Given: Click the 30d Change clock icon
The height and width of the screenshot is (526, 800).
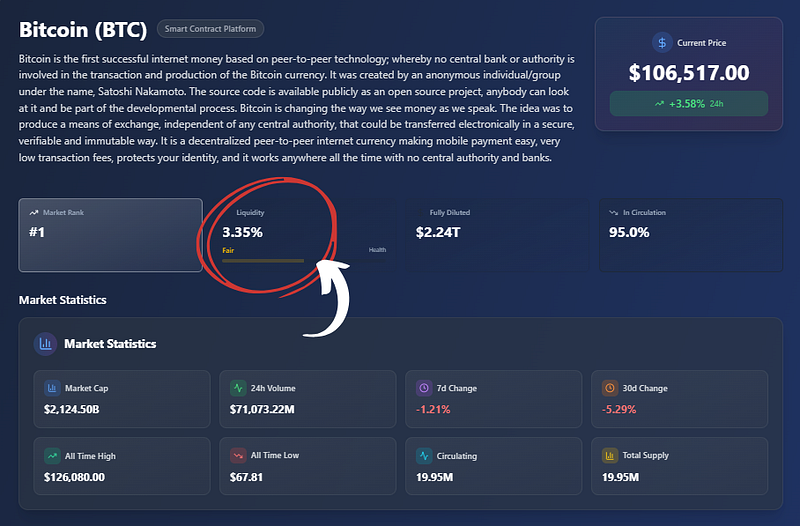Looking at the screenshot, I should point(610,388).
